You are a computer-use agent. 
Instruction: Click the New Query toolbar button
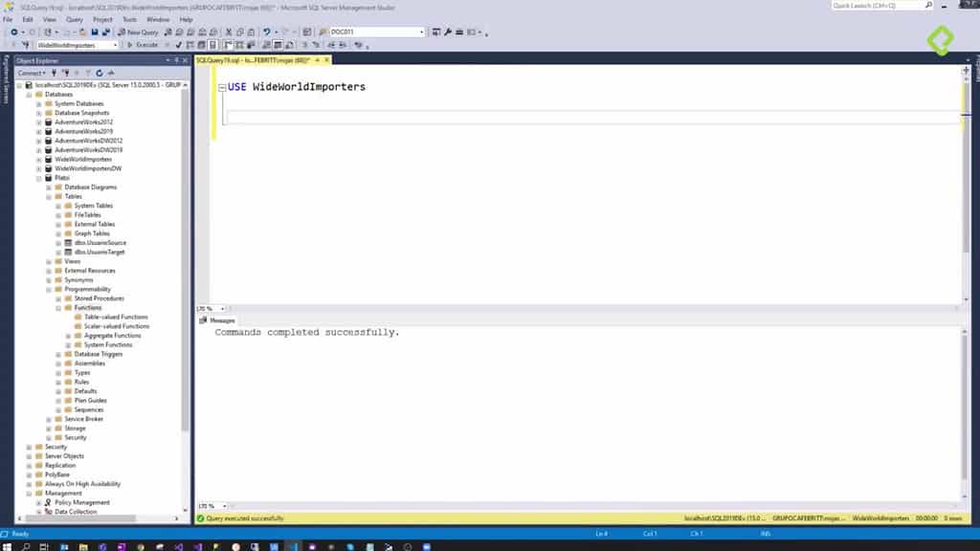(138, 32)
